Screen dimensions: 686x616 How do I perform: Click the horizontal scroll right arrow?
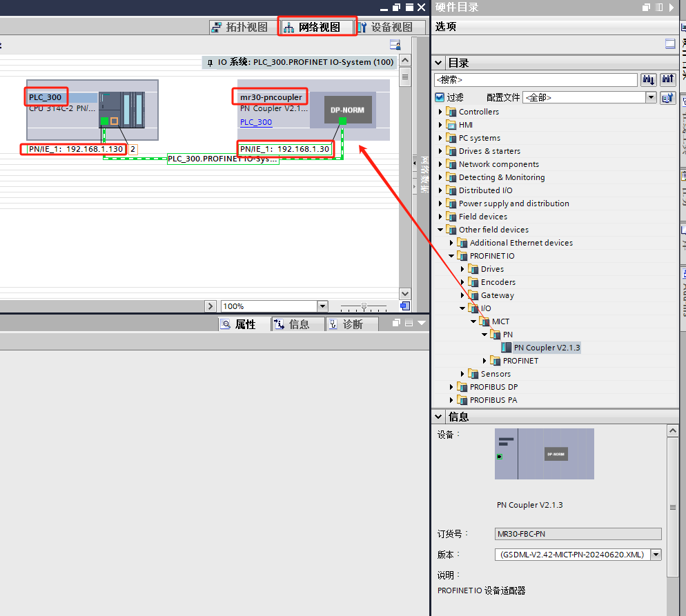(x=210, y=306)
